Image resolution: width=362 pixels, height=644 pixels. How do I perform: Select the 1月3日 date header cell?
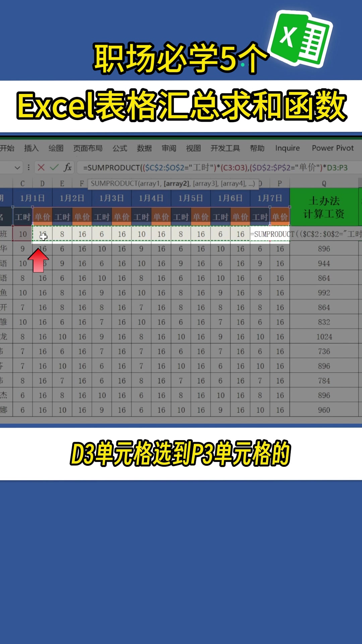(112, 198)
